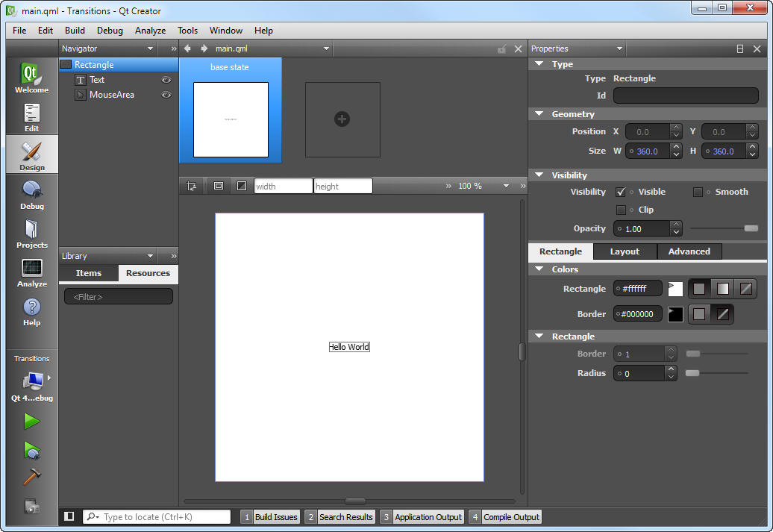Collapse the Type section
773x532 pixels.
[x=539, y=64]
